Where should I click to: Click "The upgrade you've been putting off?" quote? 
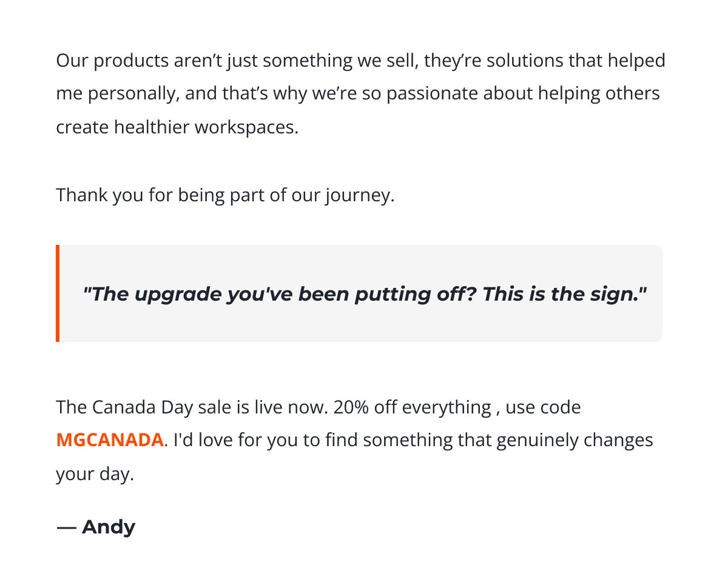click(x=274, y=294)
